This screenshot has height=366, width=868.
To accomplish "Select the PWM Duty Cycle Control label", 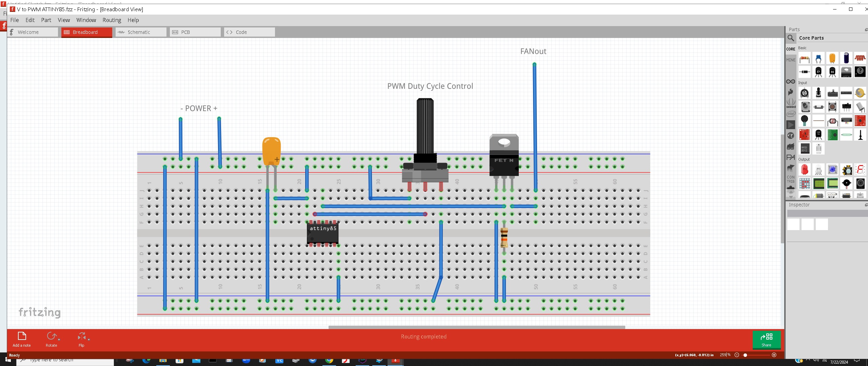I will coord(430,86).
